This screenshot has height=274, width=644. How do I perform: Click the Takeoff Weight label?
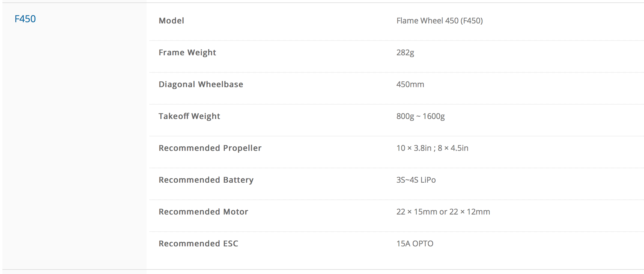189,116
